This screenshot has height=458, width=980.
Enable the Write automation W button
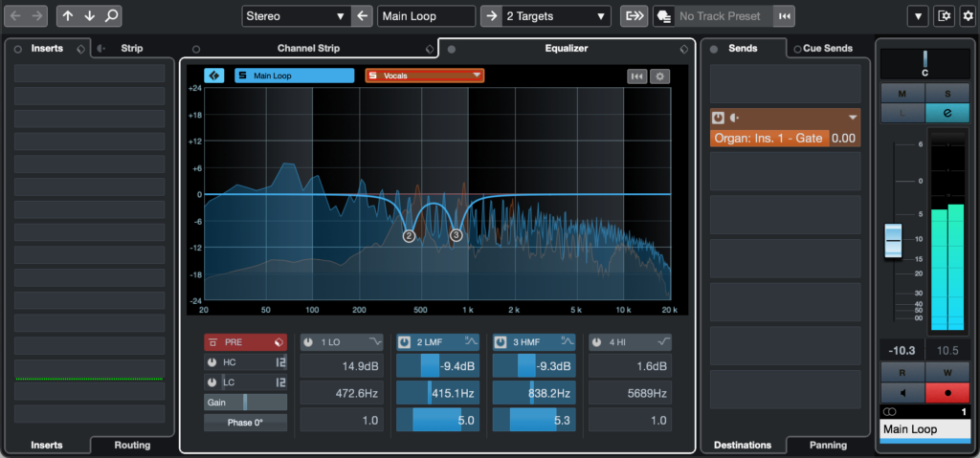(947, 373)
